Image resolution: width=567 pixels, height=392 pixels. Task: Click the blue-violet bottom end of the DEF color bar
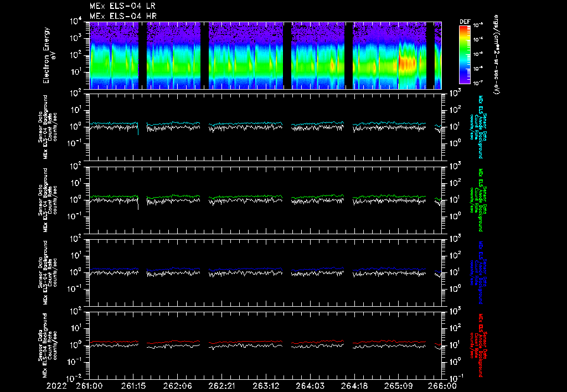coord(465,80)
